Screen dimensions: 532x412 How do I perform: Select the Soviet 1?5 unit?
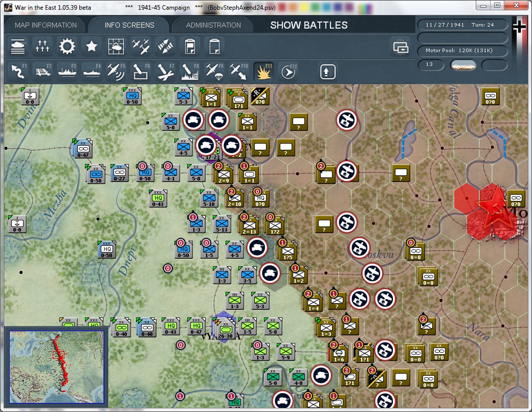[287, 252]
